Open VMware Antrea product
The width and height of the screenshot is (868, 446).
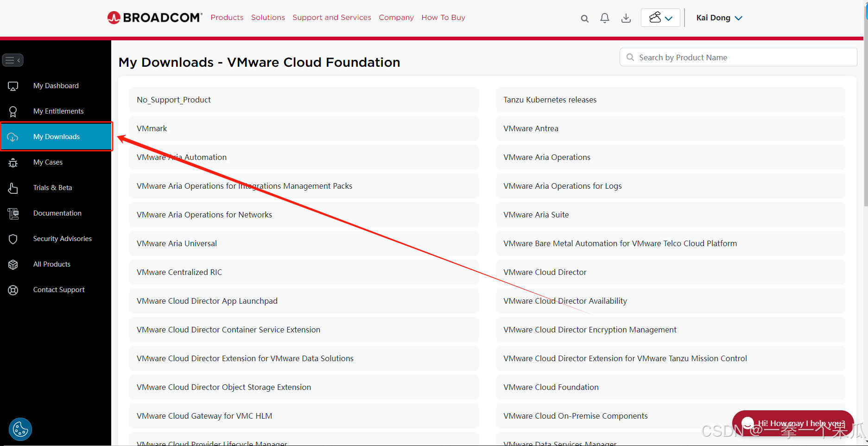pos(671,128)
